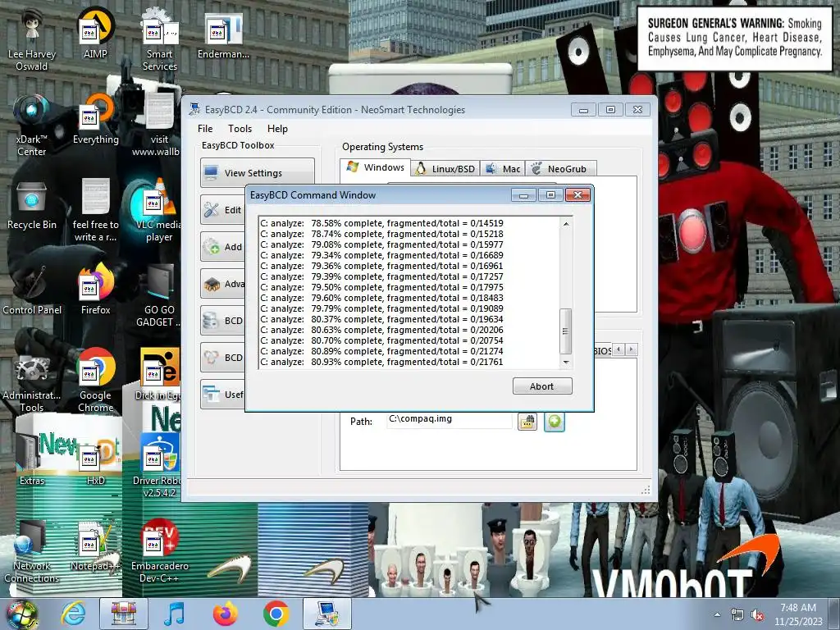Viewport: 840px width, 630px height.
Task: Click the command log scrollbar thumb
Action: click(x=566, y=331)
